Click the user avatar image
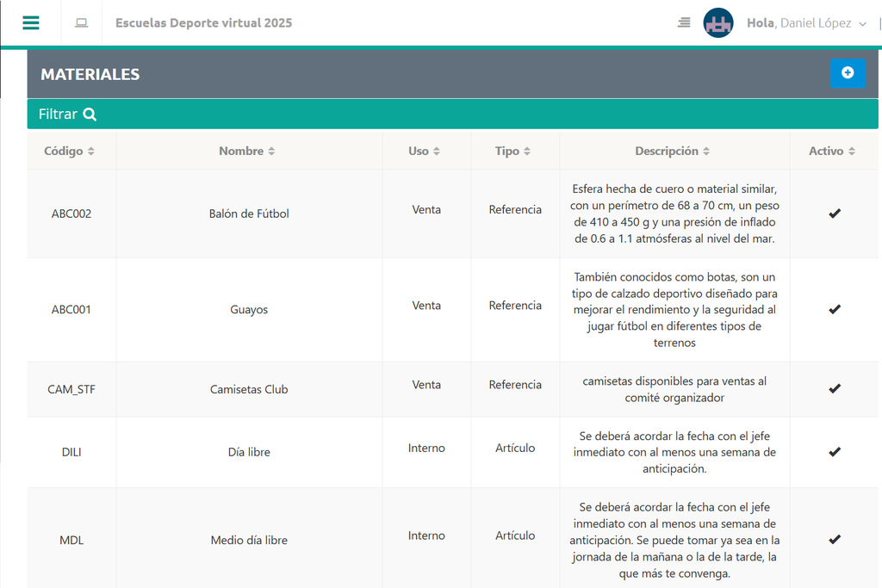Screen dimensions: 882x588 tap(718, 23)
